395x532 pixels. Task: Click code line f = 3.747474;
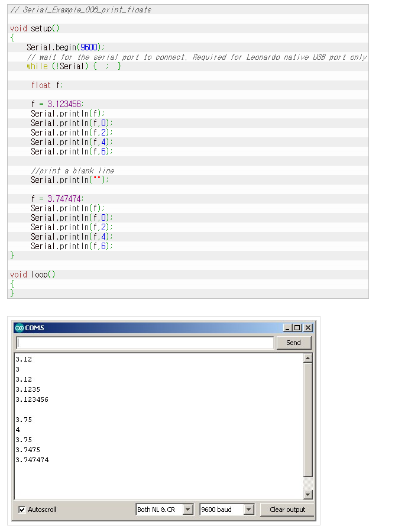(x=57, y=198)
